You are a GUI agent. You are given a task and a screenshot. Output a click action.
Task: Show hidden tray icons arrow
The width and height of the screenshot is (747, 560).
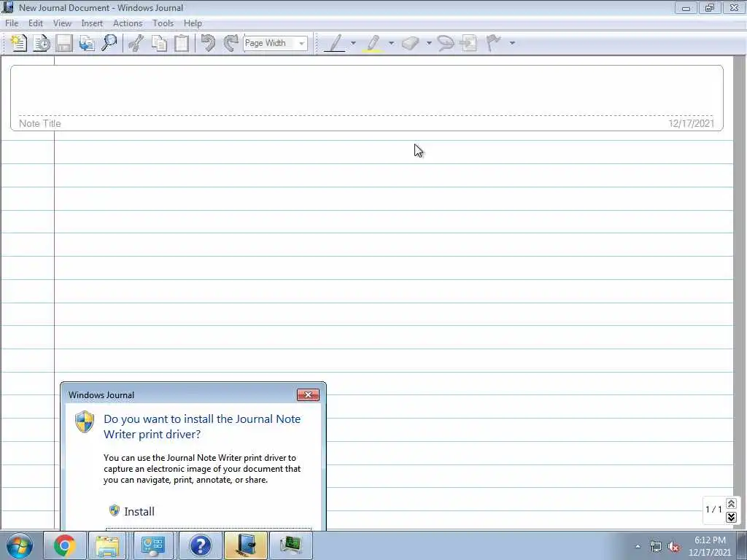(638, 546)
